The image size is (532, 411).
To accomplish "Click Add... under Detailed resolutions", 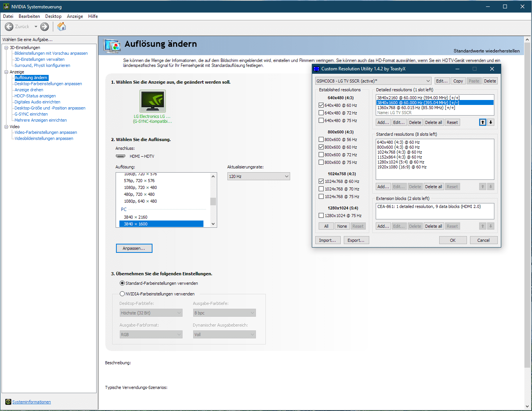I will pyautogui.click(x=383, y=122).
